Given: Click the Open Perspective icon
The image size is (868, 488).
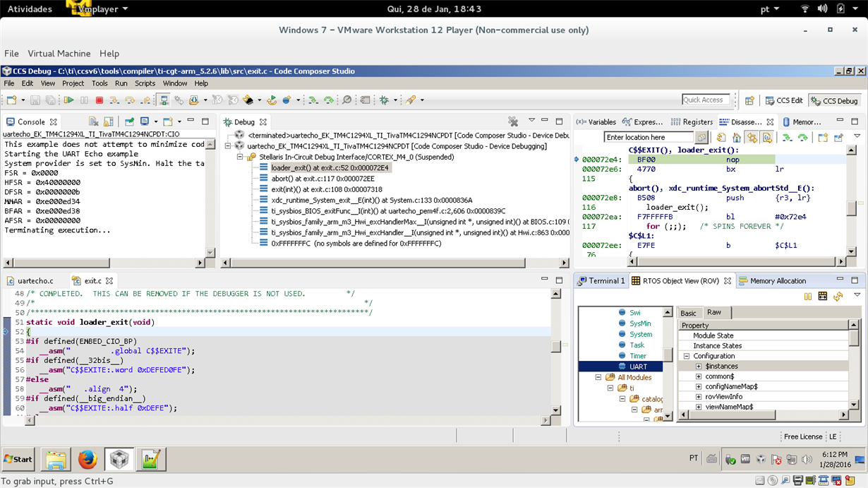Looking at the screenshot, I should pyautogui.click(x=749, y=100).
